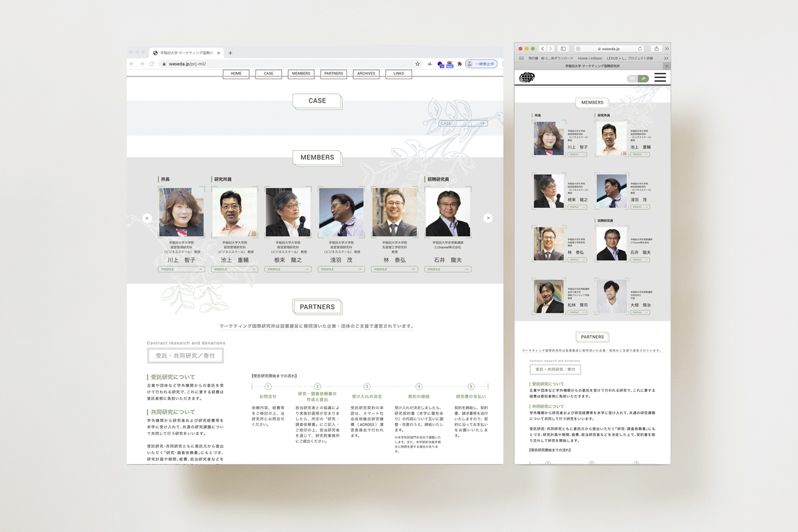The width and height of the screenshot is (798, 532).
Task: Open 松林 賢司's PROFILE button in the Safari window
Action: pos(577,312)
